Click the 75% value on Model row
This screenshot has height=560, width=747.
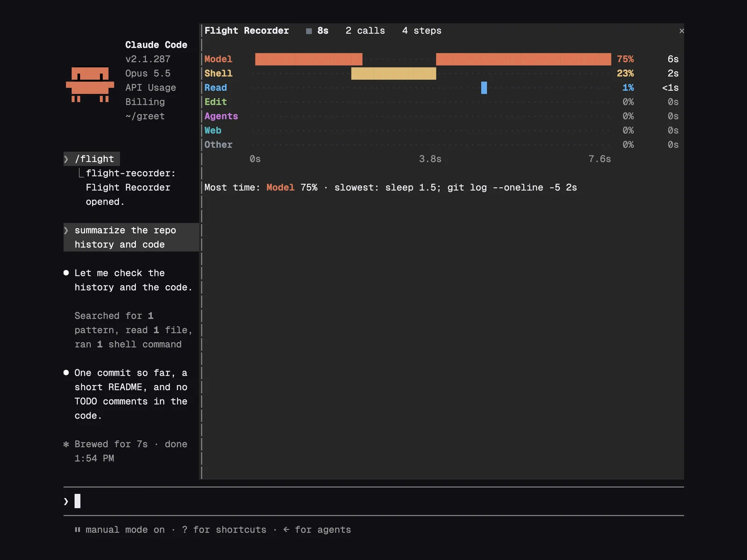[625, 59]
